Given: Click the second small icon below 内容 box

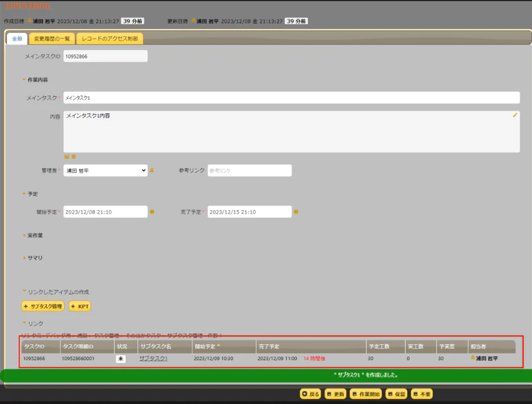Looking at the screenshot, I should [74, 157].
